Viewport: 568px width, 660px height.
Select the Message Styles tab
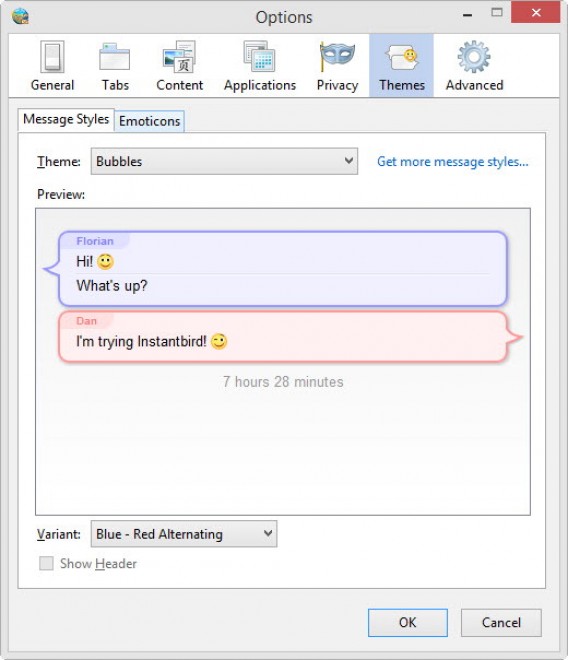[x=66, y=119]
